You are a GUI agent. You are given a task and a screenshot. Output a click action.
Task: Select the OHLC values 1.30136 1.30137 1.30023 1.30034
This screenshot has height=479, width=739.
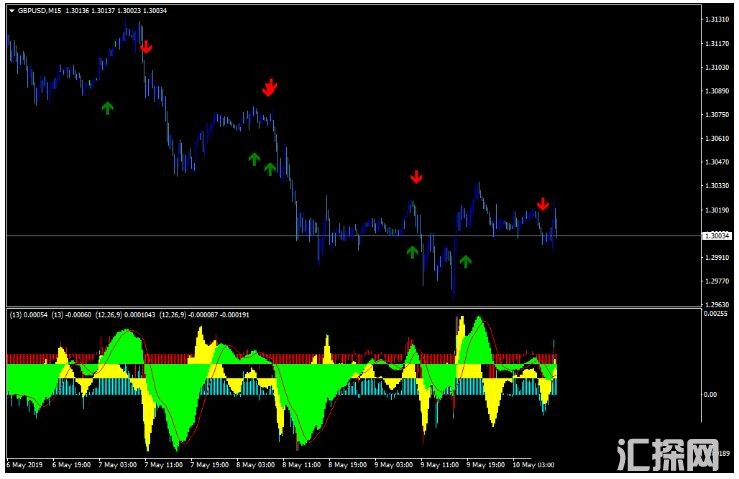pyautogui.click(x=116, y=10)
